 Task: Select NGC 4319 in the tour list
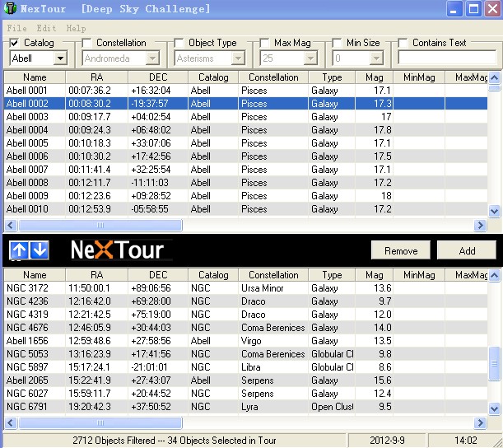point(245,315)
